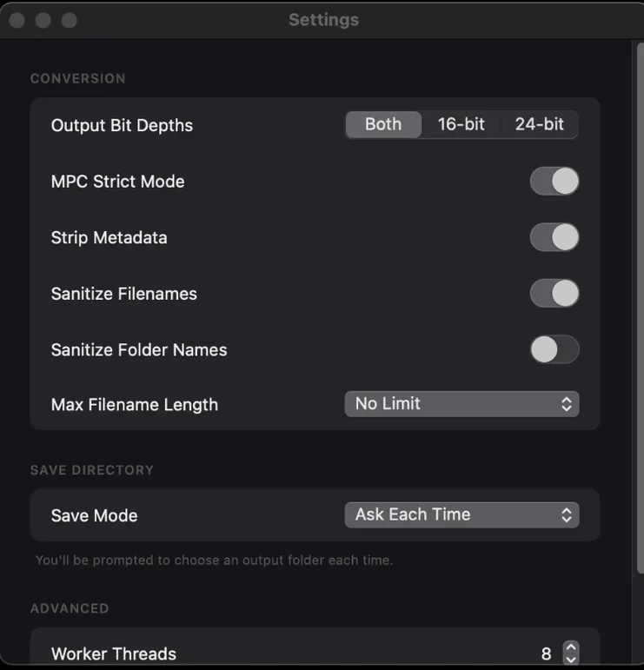Choose 16-bit output bit depth
Image resolution: width=644 pixels, height=670 pixels.
(x=461, y=124)
